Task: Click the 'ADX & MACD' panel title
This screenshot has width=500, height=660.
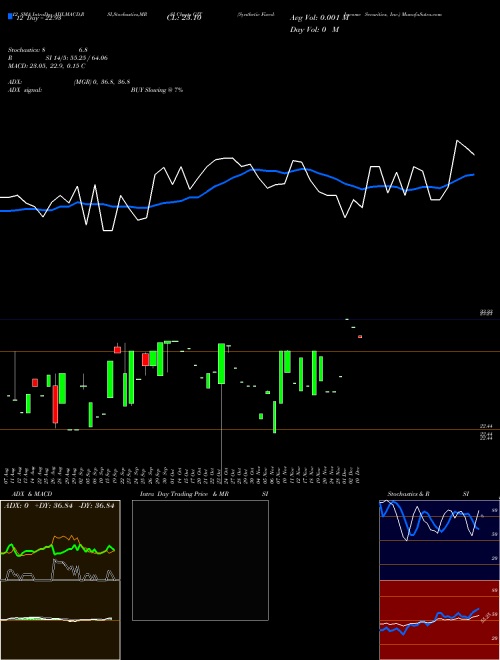Action: click(x=32, y=494)
